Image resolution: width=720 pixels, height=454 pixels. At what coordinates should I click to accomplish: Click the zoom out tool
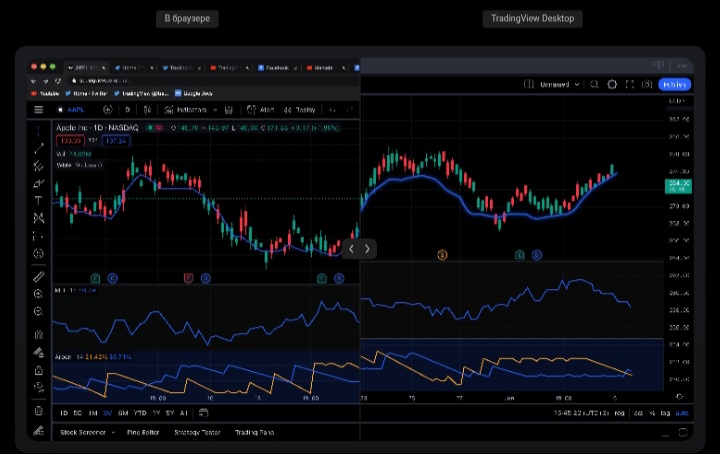pyautogui.click(x=39, y=311)
